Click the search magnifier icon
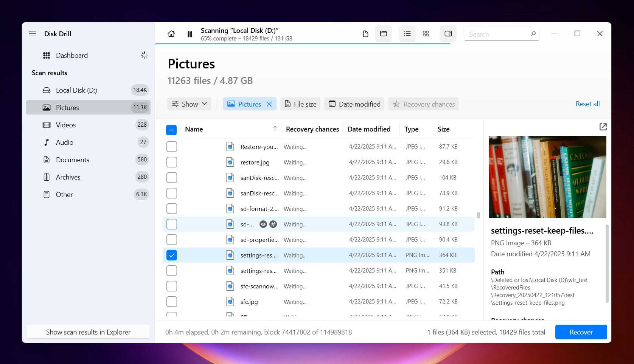634x364 pixels. (533, 34)
